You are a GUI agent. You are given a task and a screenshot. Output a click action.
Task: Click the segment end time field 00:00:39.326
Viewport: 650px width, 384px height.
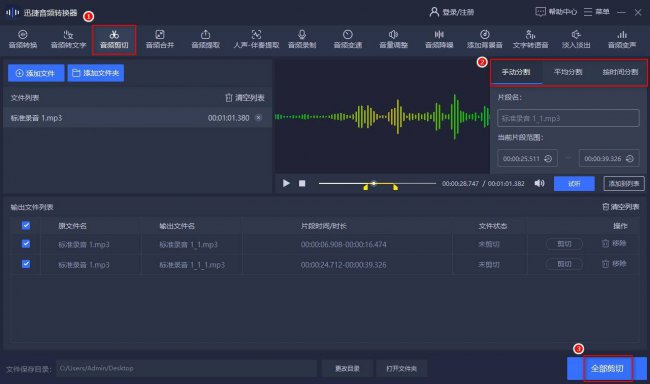click(x=609, y=158)
